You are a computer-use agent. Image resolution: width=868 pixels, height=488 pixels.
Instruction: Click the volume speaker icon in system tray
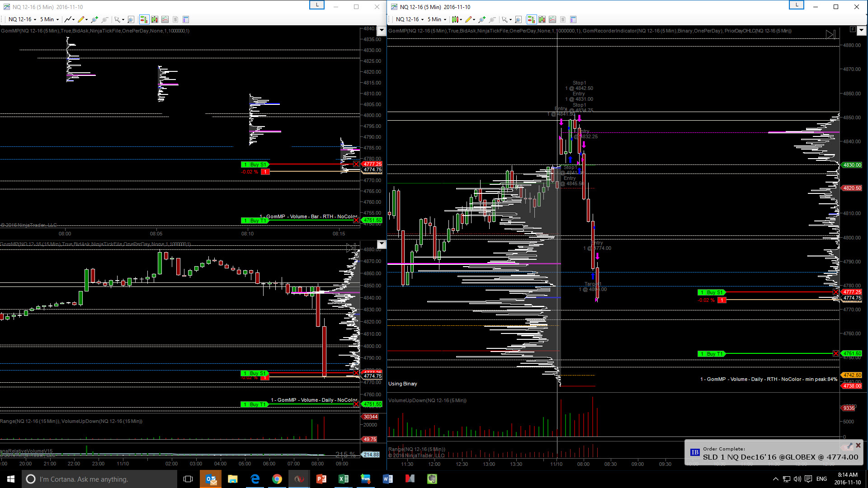tap(797, 479)
